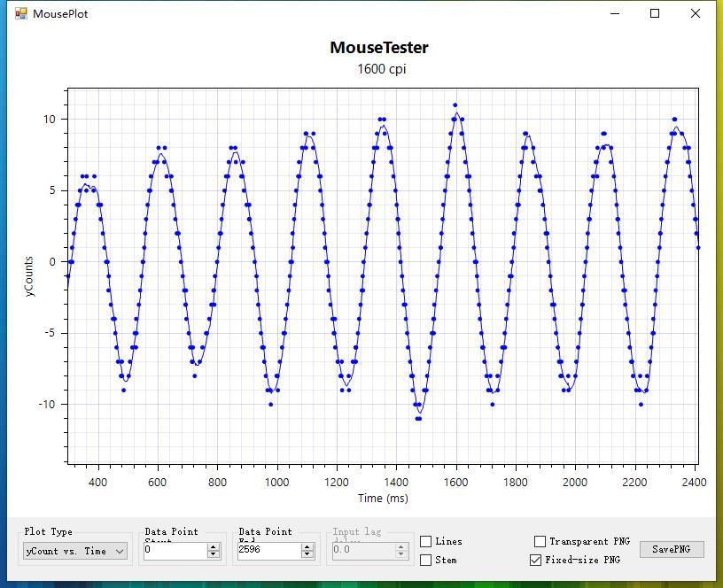Click the MousePlot app icon in title bar
The width and height of the screenshot is (723, 588).
coord(20,13)
